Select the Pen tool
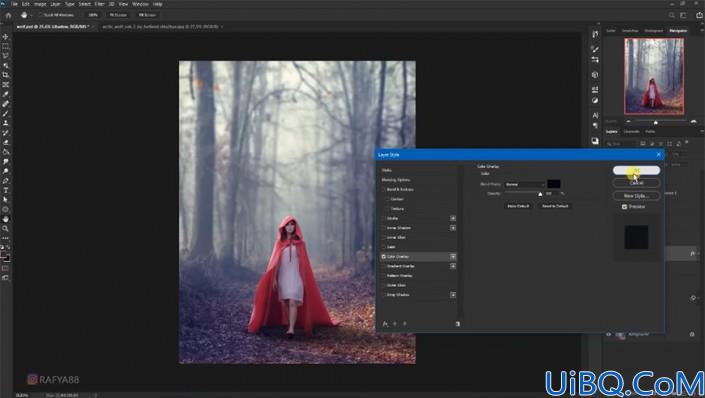The image size is (705, 398). pos(5,181)
